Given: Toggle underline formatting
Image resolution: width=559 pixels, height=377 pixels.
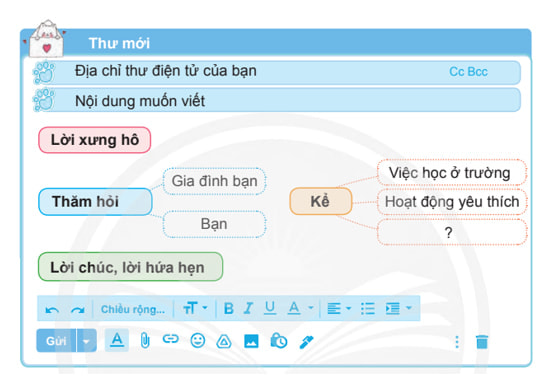Looking at the screenshot, I should coord(270,309).
